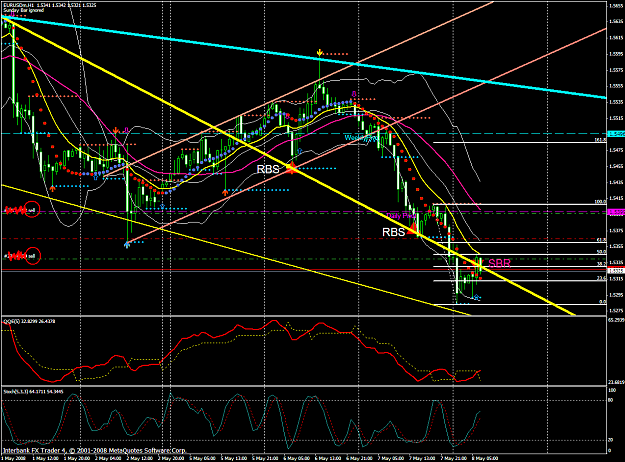This screenshot has width=625, height=462.
Task: Click the magenta 'Daily Pivot' label
Action: [x=401, y=216]
